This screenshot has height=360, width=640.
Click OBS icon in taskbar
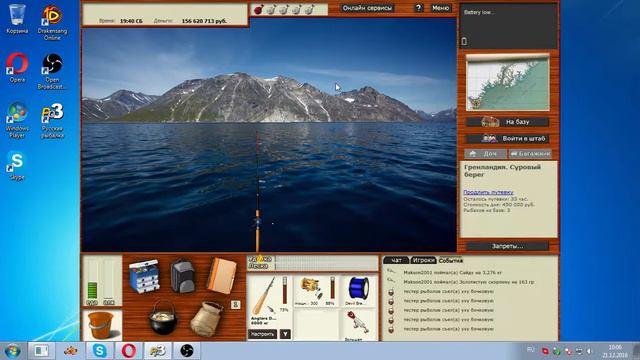pyautogui.click(x=187, y=351)
